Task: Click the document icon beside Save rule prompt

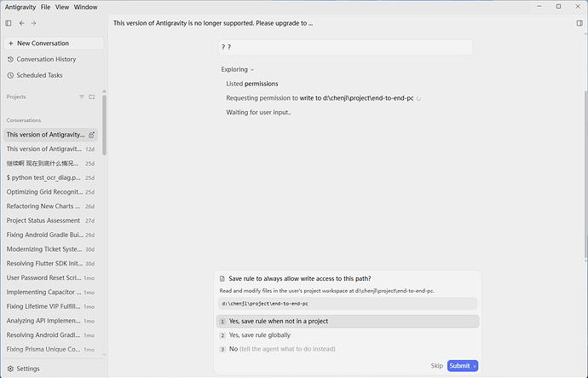Action: (222, 278)
